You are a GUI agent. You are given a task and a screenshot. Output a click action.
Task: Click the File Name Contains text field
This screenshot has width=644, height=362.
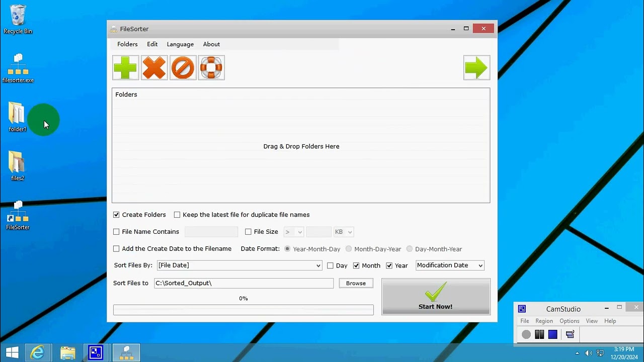(211, 232)
